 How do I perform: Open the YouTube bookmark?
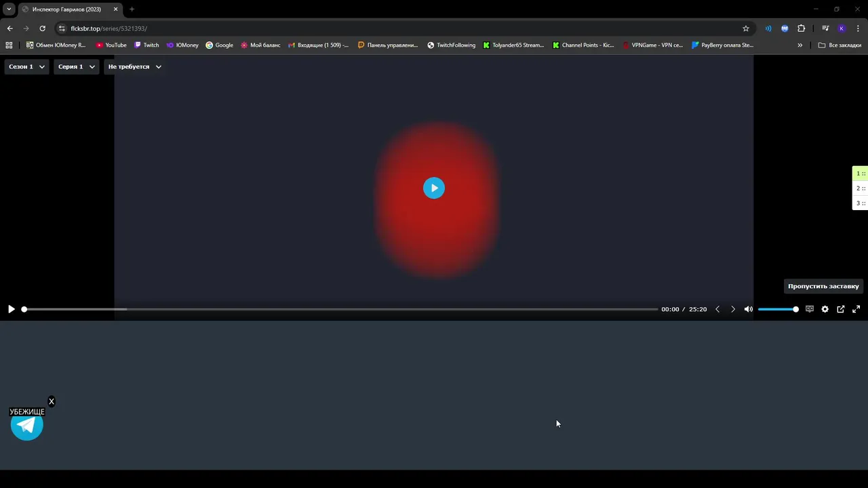[x=111, y=45]
